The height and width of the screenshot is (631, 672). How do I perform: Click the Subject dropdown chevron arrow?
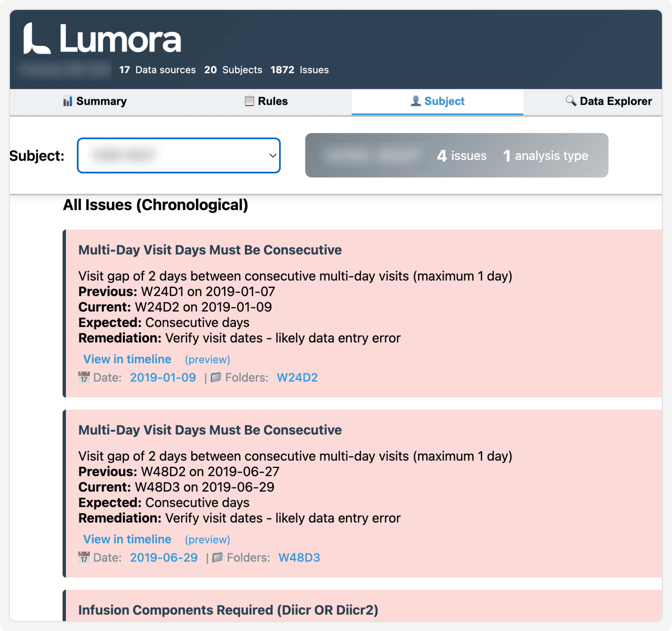(272, 155)
